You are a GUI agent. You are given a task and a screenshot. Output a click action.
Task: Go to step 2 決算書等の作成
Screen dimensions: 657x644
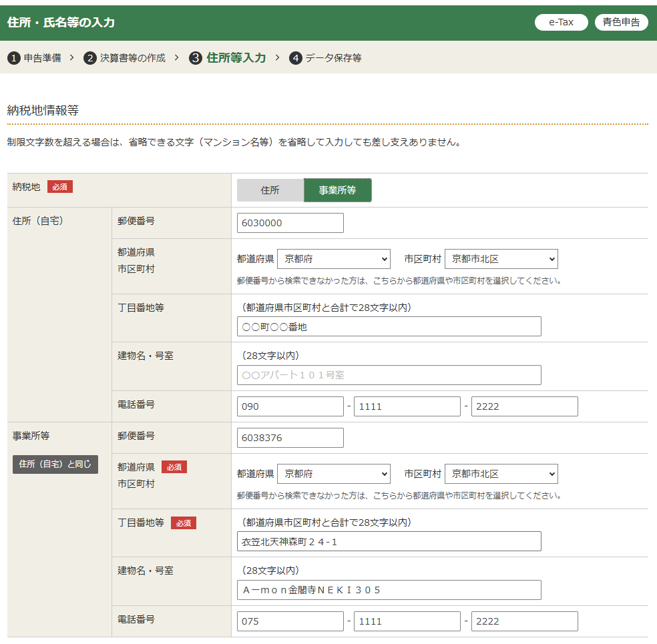(125, 58)
